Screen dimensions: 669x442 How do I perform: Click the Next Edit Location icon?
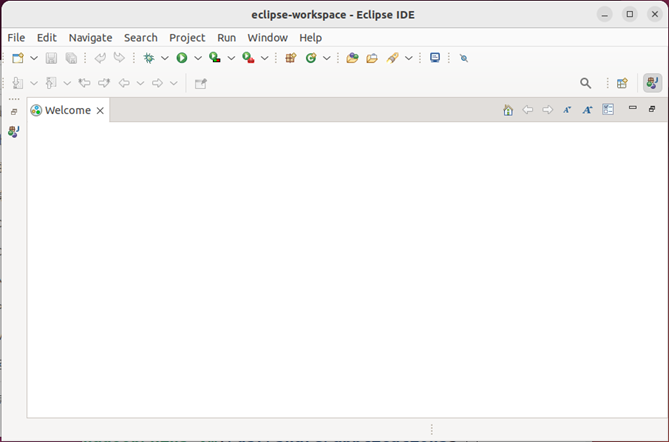tap(104, 83)
